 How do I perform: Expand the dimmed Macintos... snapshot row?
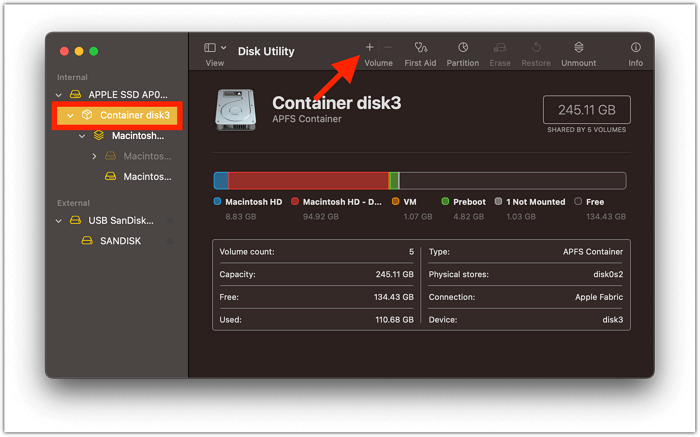[94, 156]
